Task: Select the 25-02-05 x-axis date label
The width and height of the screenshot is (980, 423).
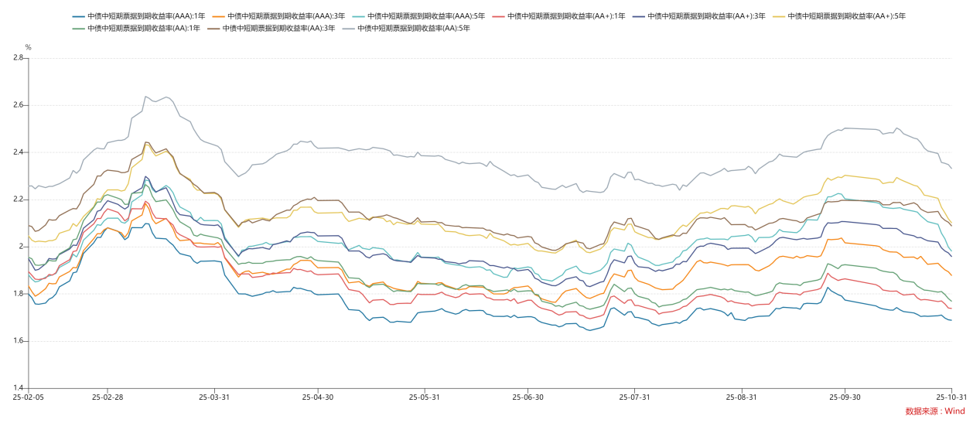Action: (x=28, y=397)
